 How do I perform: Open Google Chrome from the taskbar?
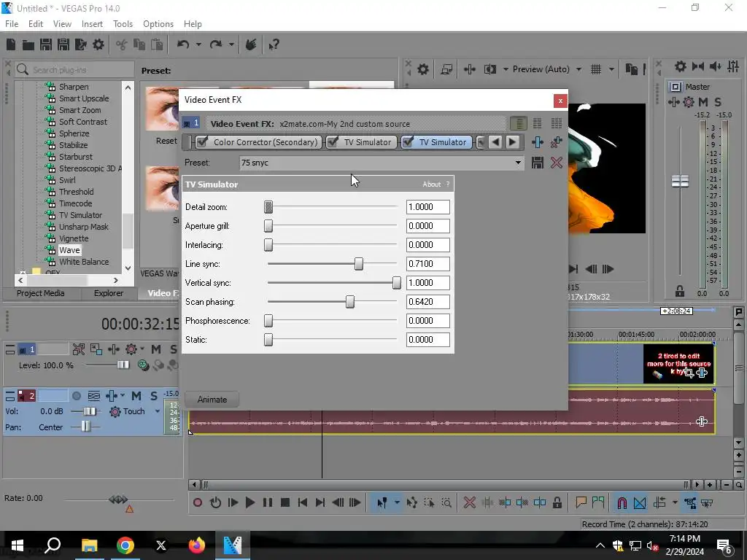(125, 545)
